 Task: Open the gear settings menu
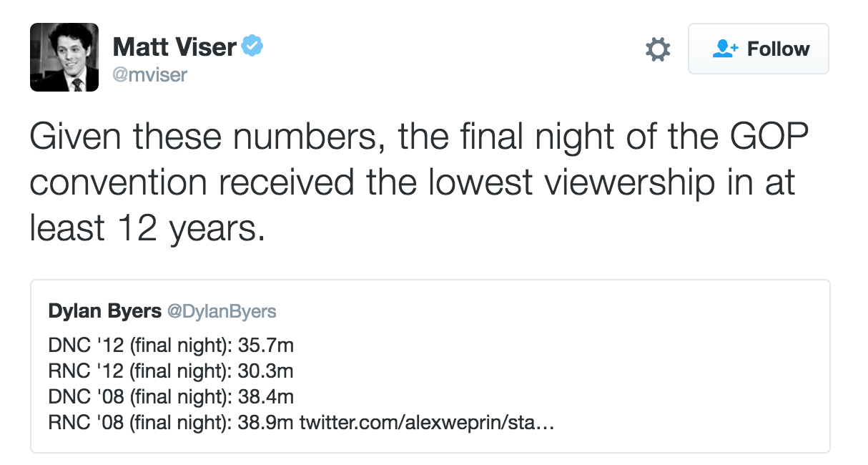pos(658,49)
